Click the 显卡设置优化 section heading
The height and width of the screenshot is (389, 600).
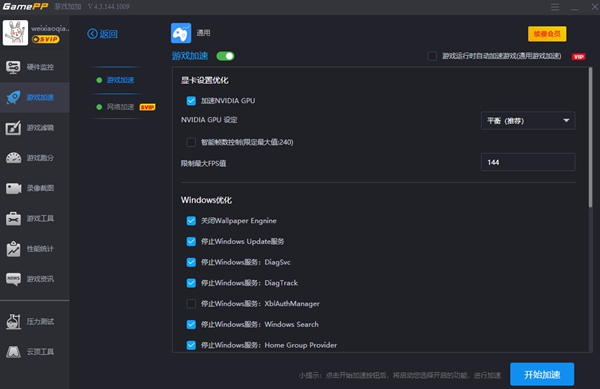pyautogui.click(x=204, y=80)
